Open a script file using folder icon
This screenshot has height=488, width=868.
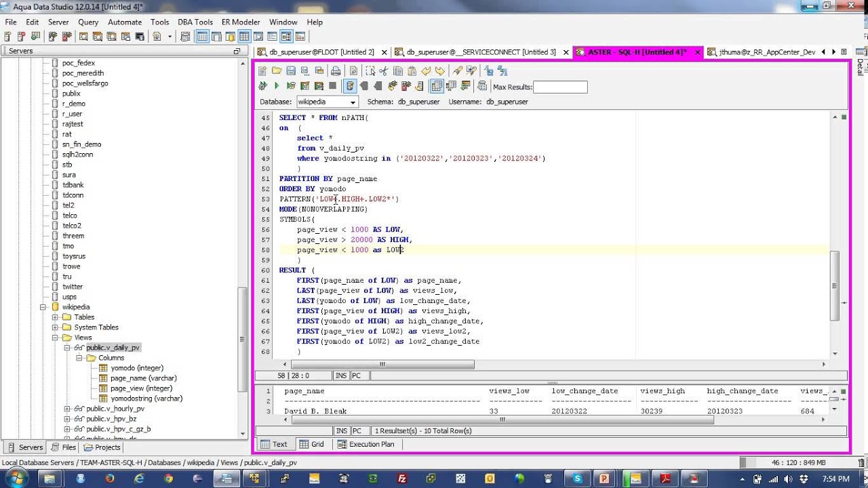tap(277, 70)
